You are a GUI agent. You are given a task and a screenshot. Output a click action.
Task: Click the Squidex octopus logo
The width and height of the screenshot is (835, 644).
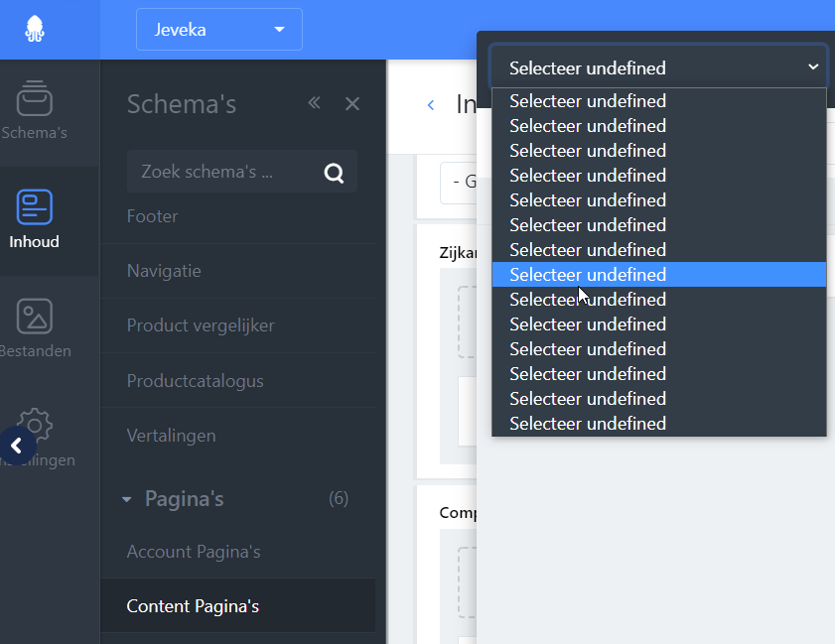point(35,29)
